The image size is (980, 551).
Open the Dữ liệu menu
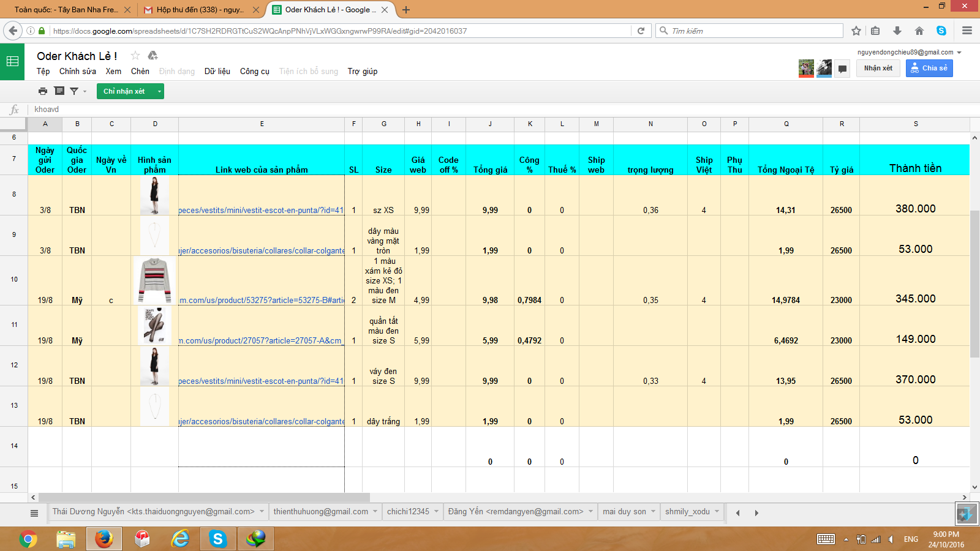(x=217, y=72)
